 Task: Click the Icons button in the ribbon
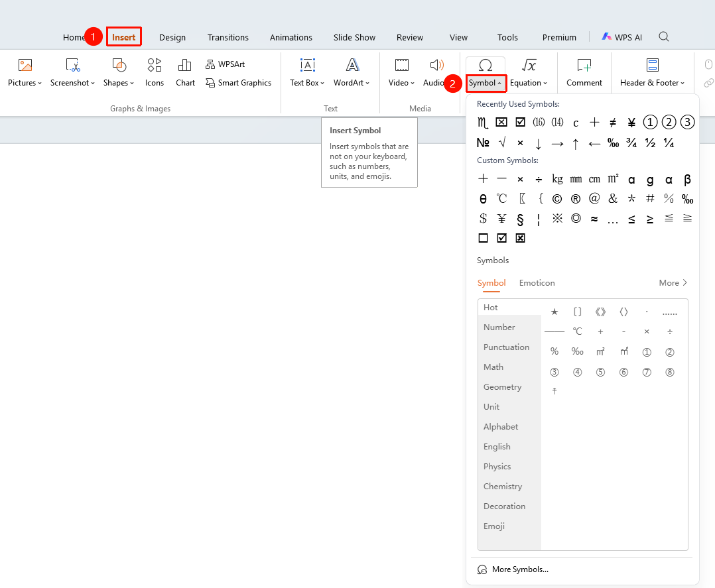(x=154, y=72)
